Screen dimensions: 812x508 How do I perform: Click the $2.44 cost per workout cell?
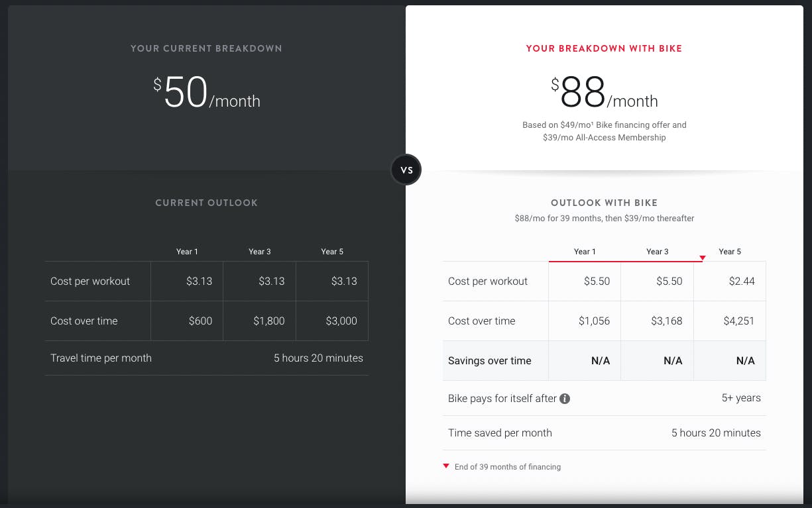[741, 281]
